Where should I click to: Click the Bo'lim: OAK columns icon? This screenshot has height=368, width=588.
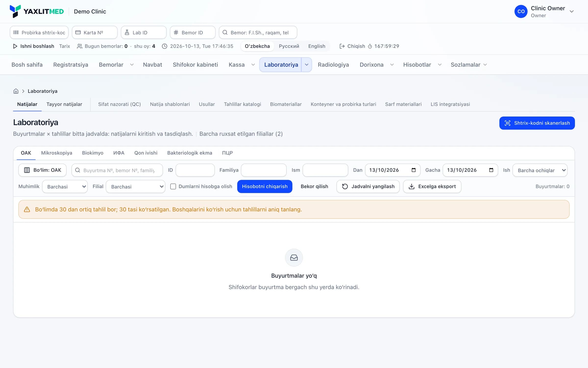pos(27,170)
